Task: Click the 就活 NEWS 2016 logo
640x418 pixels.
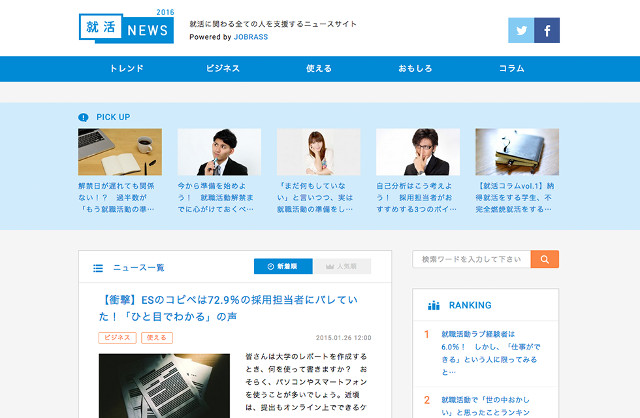Action: (x=127, y=27)
